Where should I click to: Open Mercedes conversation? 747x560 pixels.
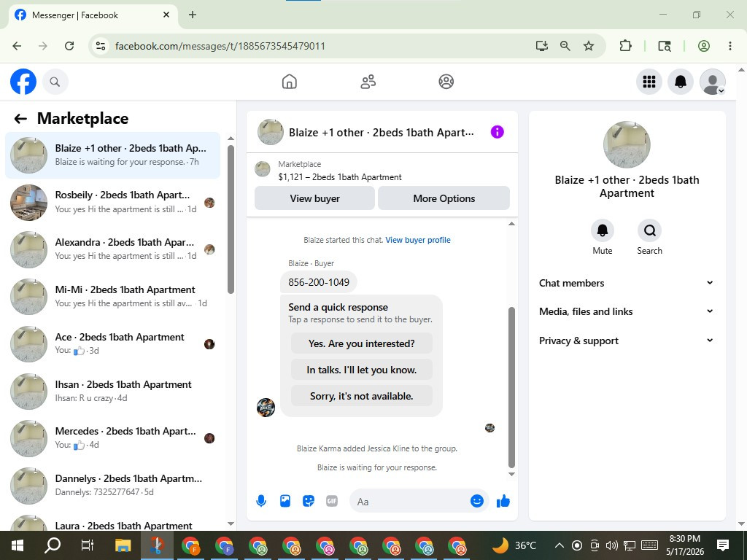(x=113, y=438)
